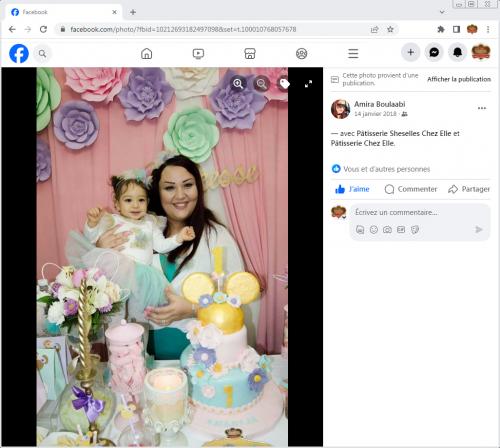Screen dimensions: 500x448
Task: View who reacted: Vous et d'autres personnes
Action: [387, 169]
